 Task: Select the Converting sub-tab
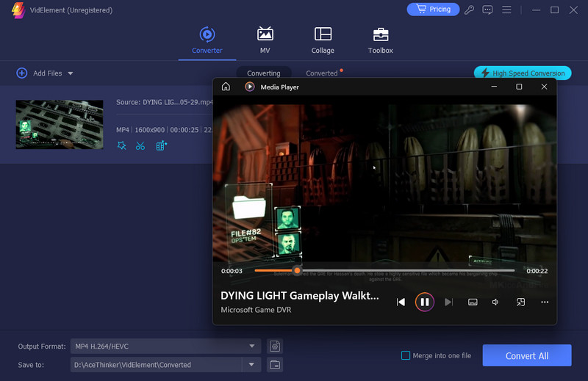264,73
